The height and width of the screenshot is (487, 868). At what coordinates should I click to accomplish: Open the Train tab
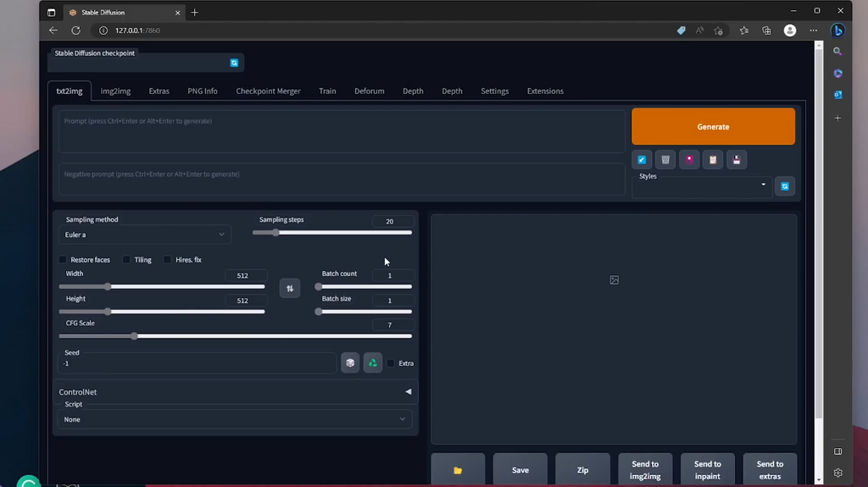click(327, 91)
